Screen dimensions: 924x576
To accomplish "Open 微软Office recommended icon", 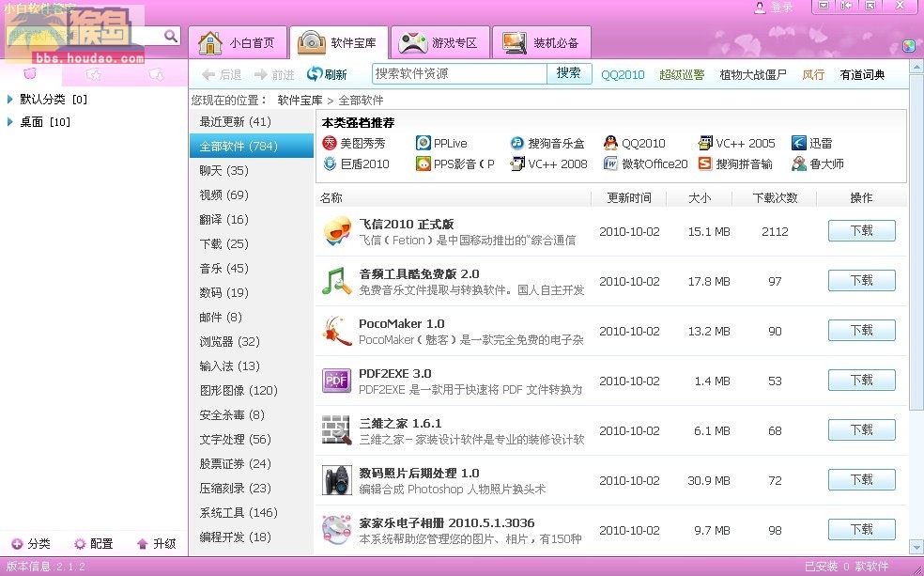I will tap(610, 163).
